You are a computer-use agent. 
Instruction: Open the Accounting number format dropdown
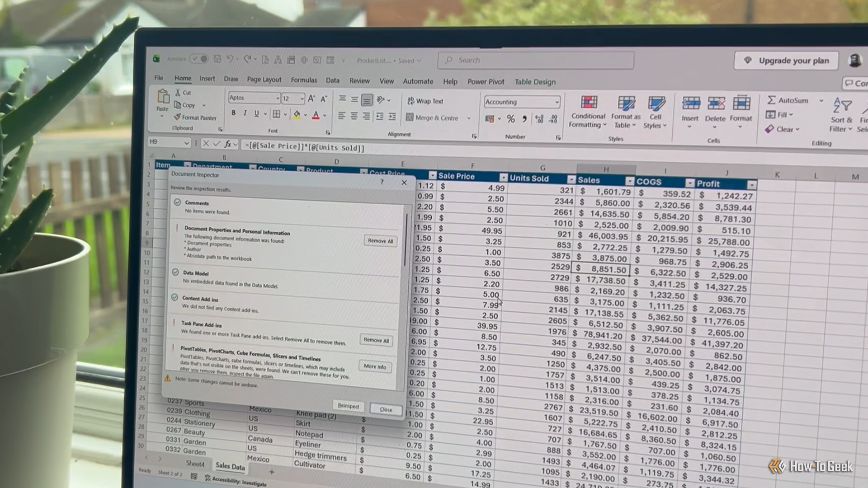[x=557, y=102]
